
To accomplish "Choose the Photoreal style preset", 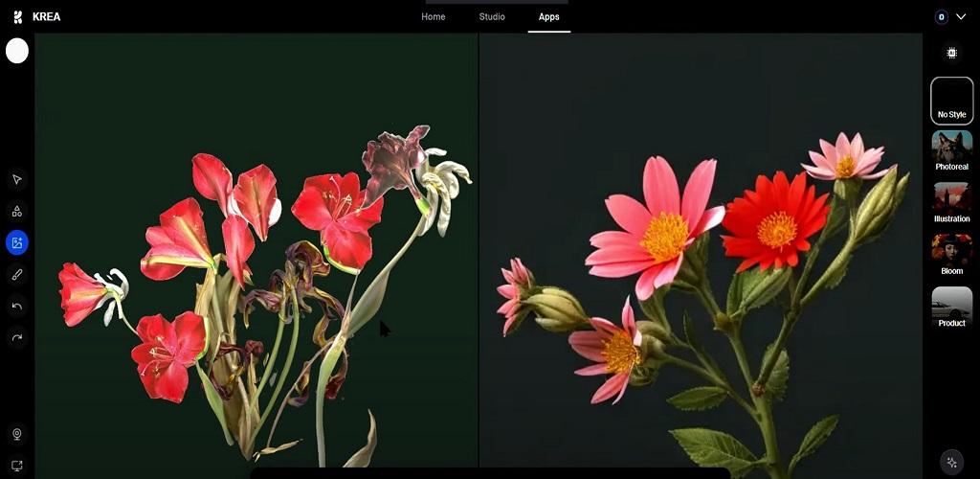I will pyautogui.click(x=952, y=150).
